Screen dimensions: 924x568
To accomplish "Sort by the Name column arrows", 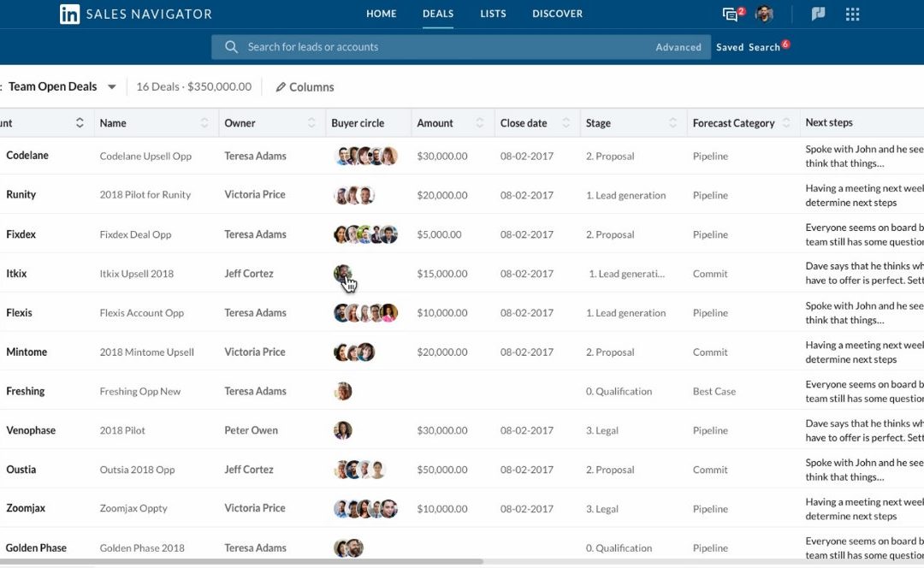I will [x=204, y=122].
